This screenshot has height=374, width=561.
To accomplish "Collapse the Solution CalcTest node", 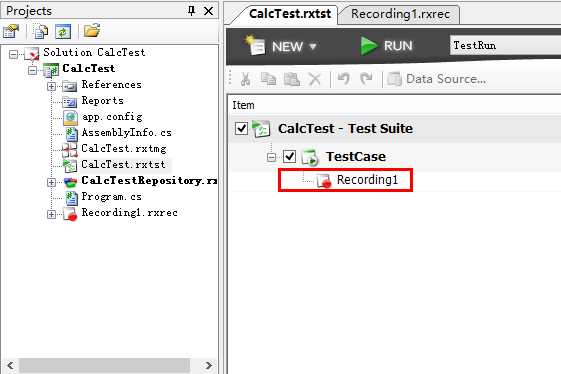I will pyautogui.click(x=13, y=54).
